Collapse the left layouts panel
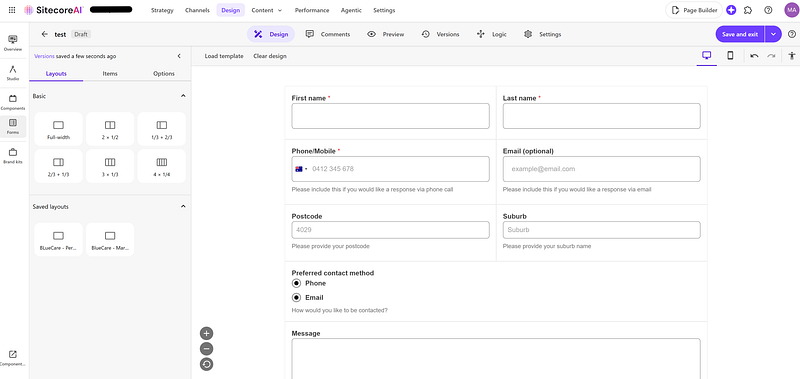Image resolution: width=800 pixels, height=379 pixels. [x=179, y=56]
